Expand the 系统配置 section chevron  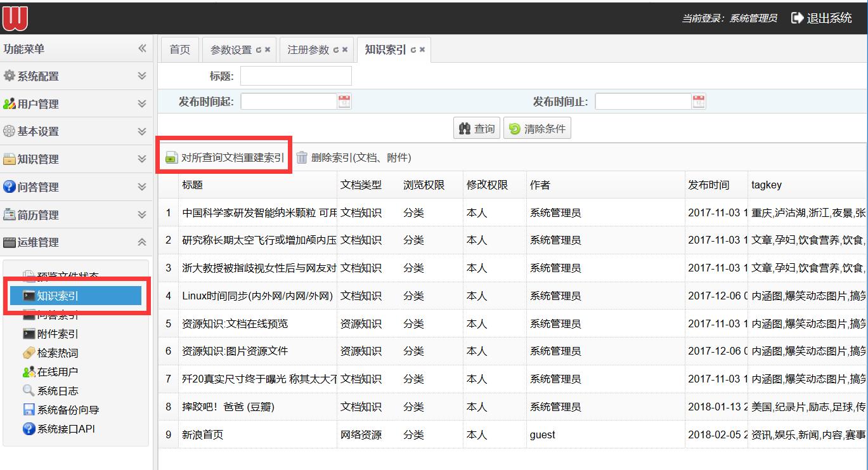point(142,76)
